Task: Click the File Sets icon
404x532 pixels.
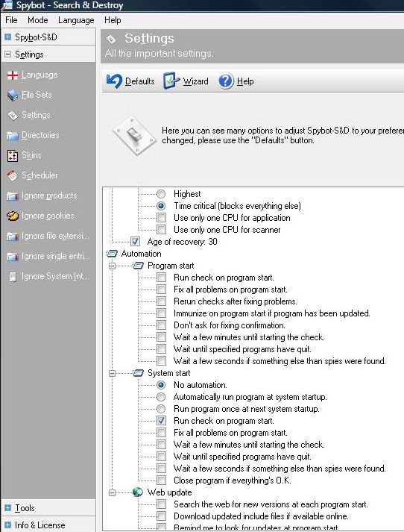Action: pos(13,96)
